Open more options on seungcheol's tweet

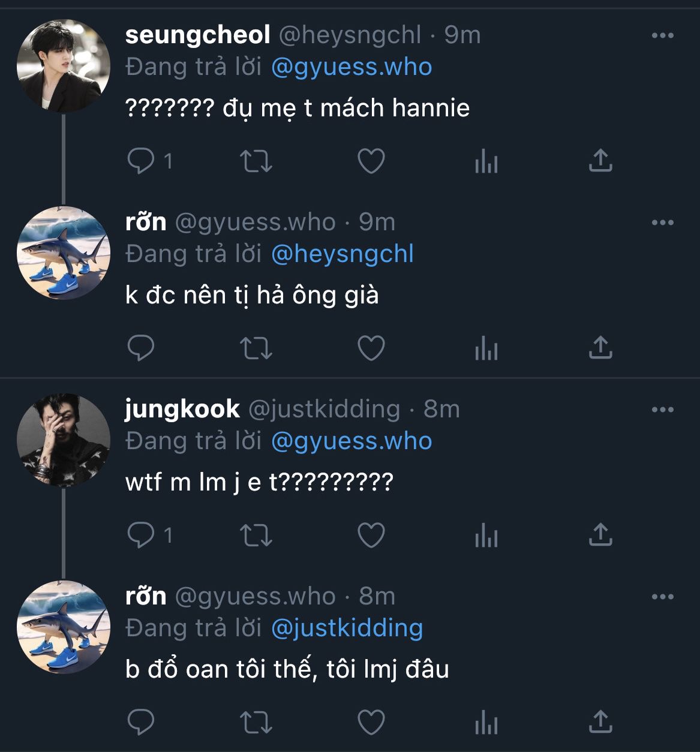coord(662,36)
